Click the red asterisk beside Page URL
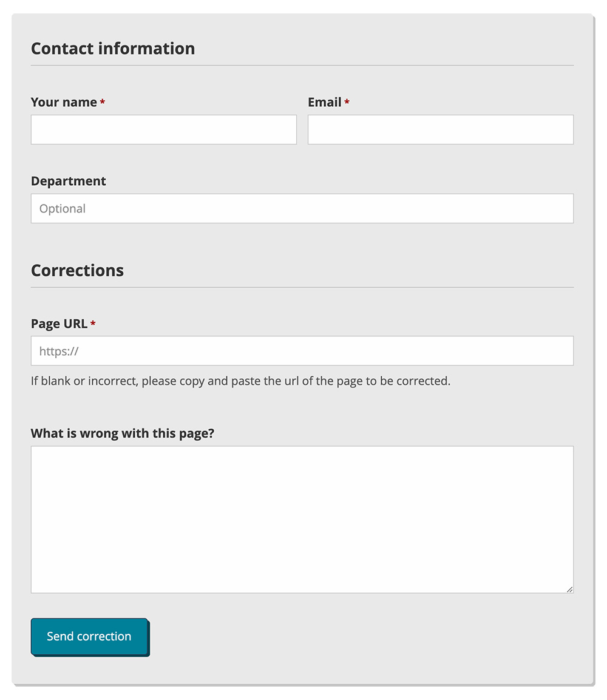607x700 pixels. (93, 324)
